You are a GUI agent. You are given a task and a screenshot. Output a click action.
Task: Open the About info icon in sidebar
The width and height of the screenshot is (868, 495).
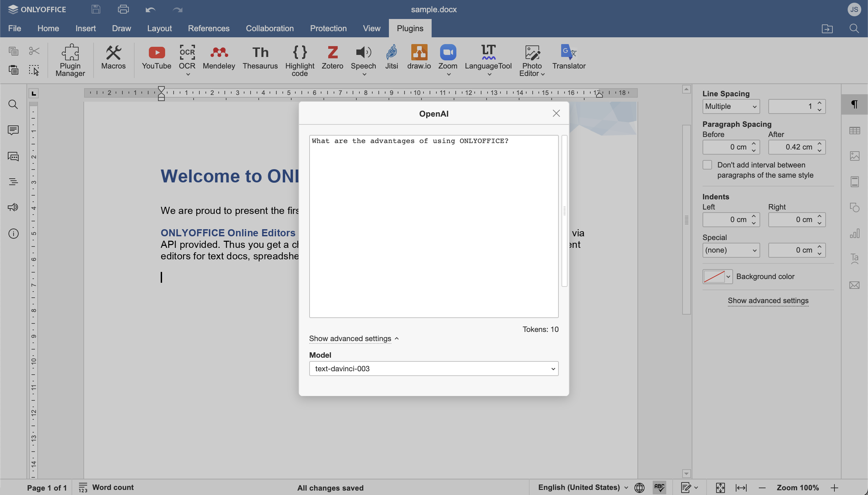click(x=13, y=234)
